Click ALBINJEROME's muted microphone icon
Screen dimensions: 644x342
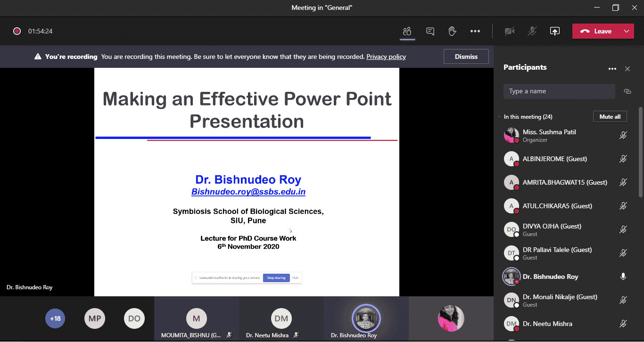pos(623,159)
